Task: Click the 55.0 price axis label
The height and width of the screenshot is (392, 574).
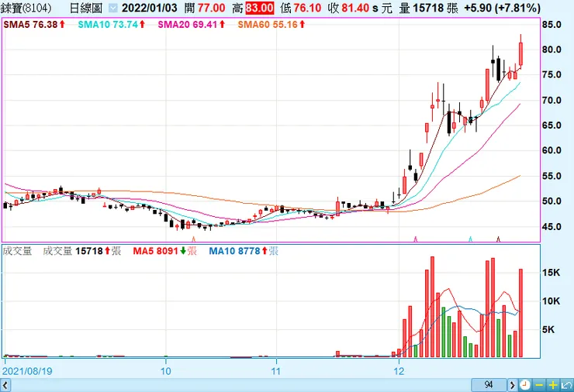Action: click(552, 176)
